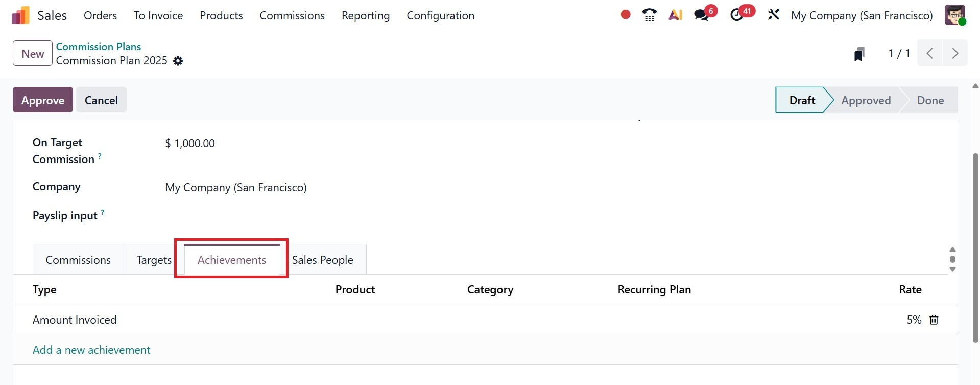This screenshot has height=385, width=980.
Task: Click the red recording indicator icon
Action: [625, 15]
